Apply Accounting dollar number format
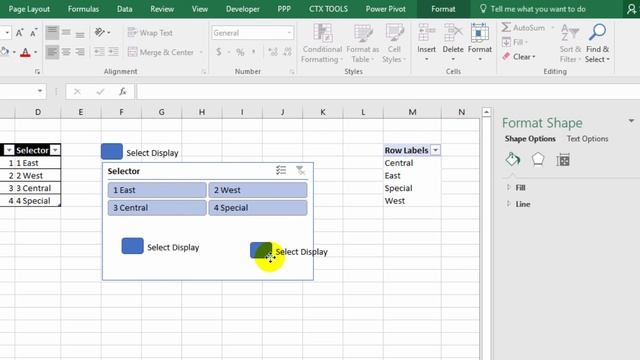This screenshot has height=360, width=640. 219,52
